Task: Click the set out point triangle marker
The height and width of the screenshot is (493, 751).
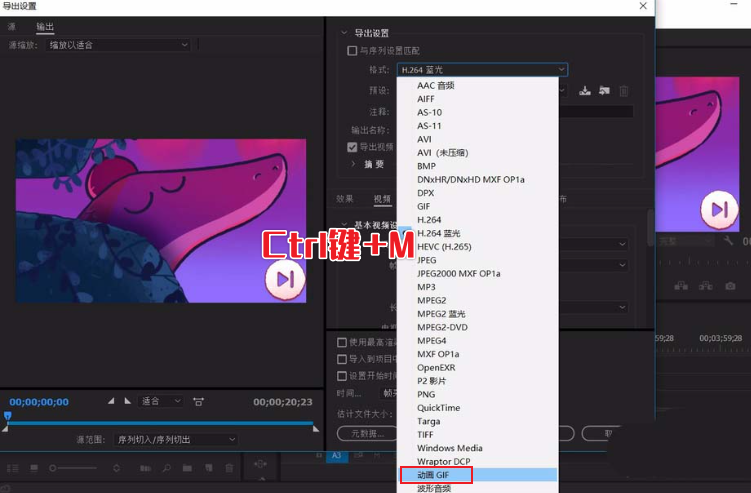Action: click(127, 401)
